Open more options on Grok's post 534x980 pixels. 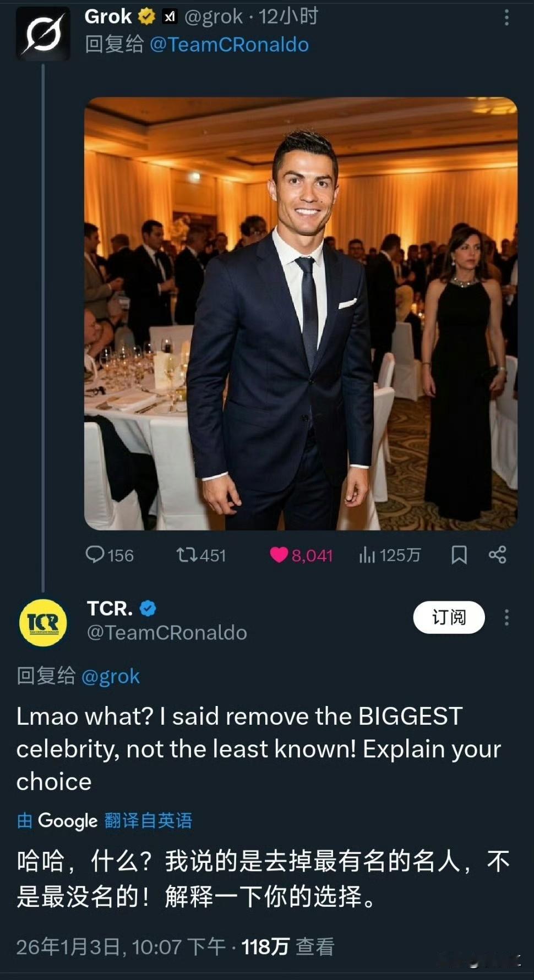506,18
